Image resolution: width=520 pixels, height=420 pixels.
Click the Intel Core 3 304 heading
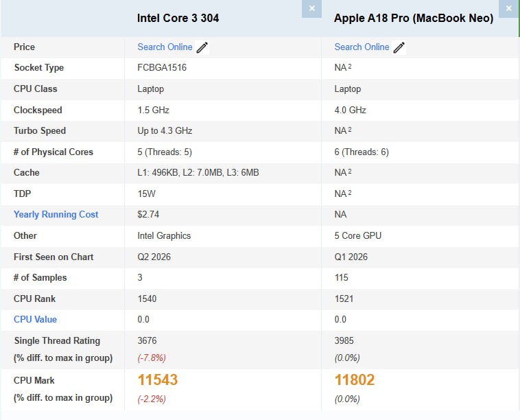(178, 18)
